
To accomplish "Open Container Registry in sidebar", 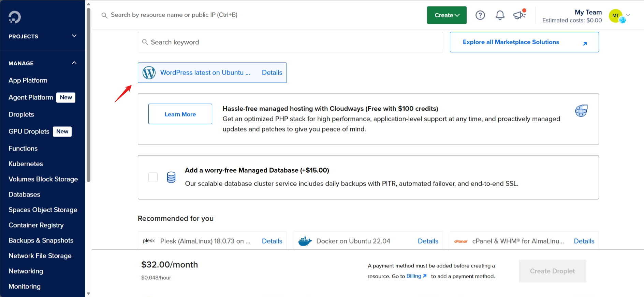I will (36, 225).
